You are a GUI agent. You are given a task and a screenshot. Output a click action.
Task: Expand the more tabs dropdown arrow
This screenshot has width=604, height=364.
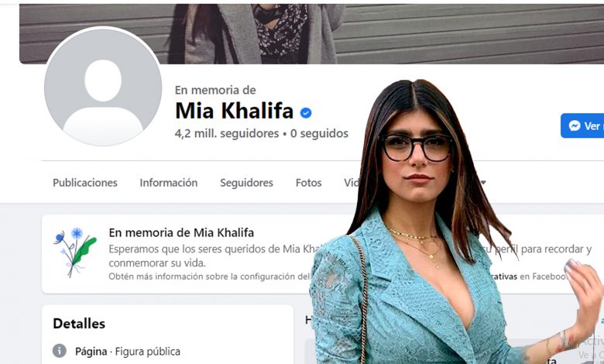482,182
